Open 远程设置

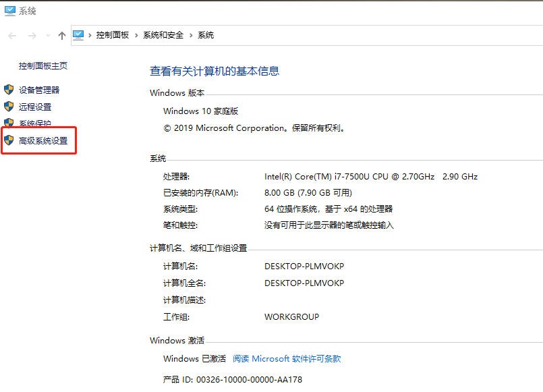point(35,107)
